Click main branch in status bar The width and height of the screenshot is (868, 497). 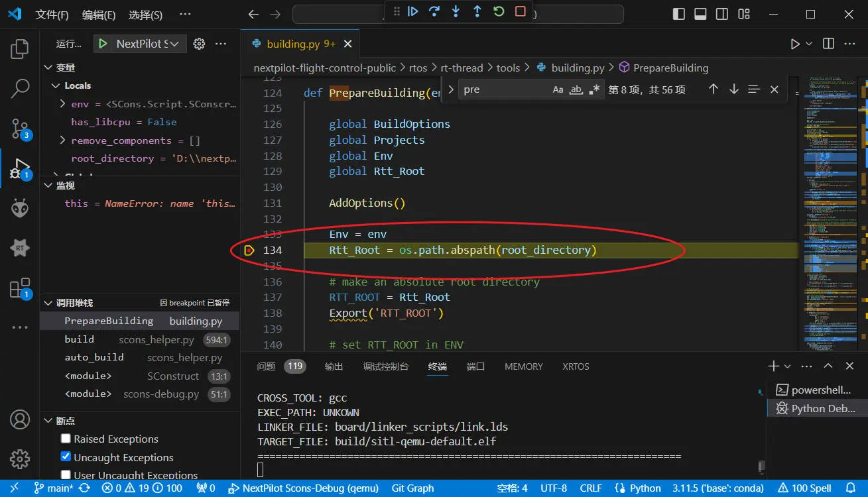[x=54, y=488]
